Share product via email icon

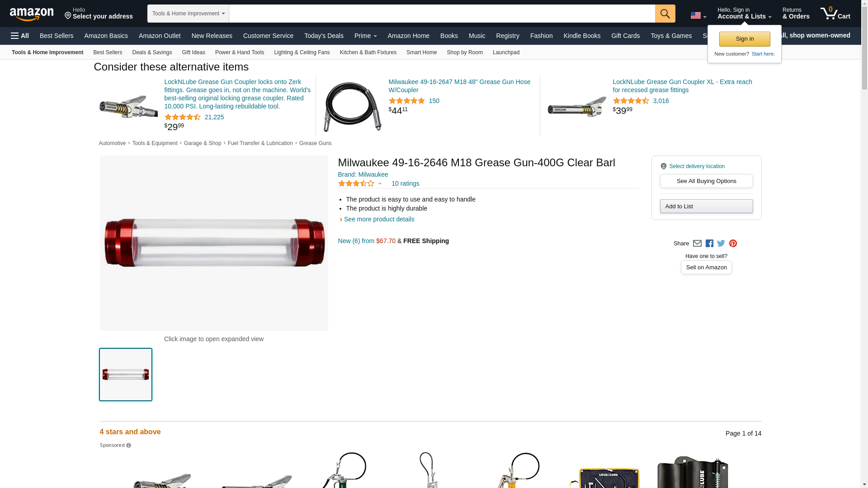pyautogui.click(x=697, y=244)
